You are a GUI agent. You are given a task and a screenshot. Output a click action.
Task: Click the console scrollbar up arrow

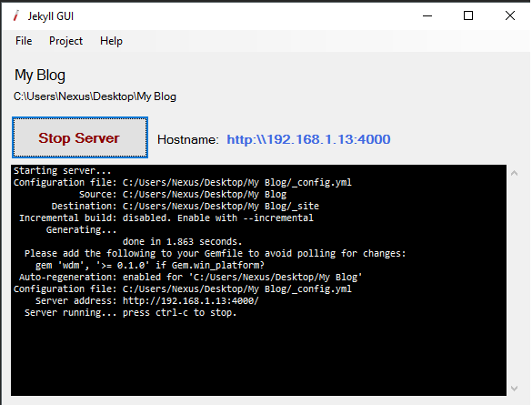[x=514, y=173]
